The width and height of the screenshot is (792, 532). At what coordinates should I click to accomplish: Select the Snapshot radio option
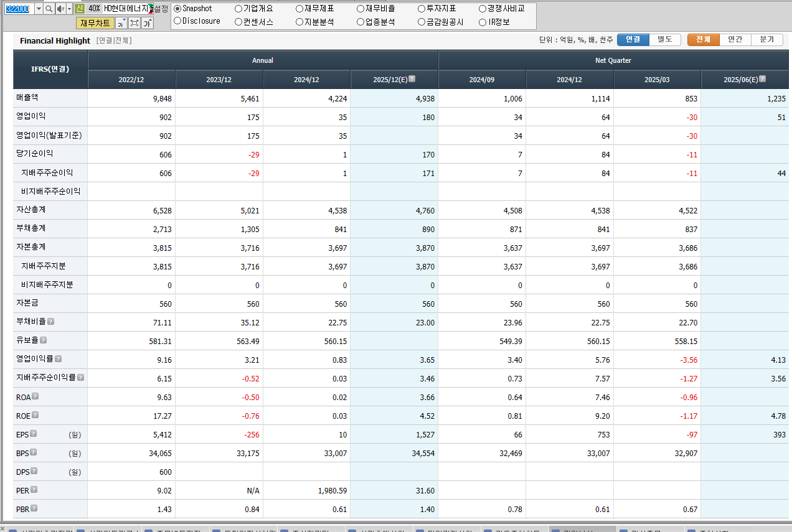(177, 9)
